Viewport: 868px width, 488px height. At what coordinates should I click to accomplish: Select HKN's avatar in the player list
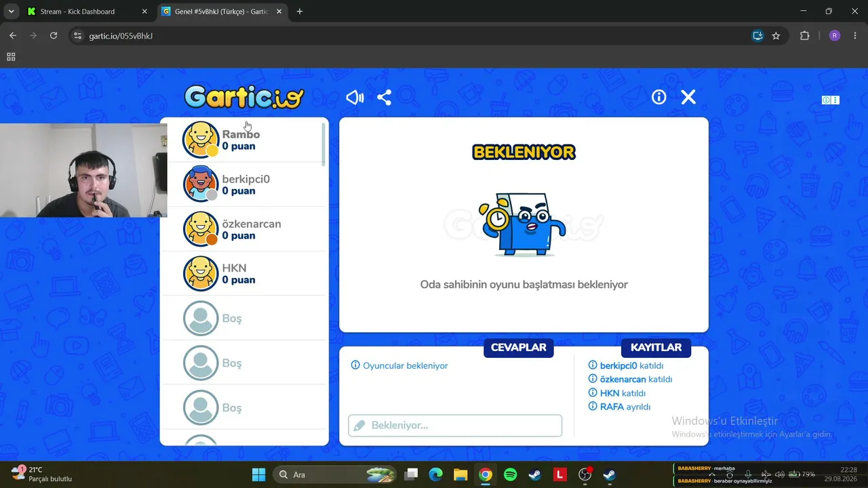click(201, 273)
